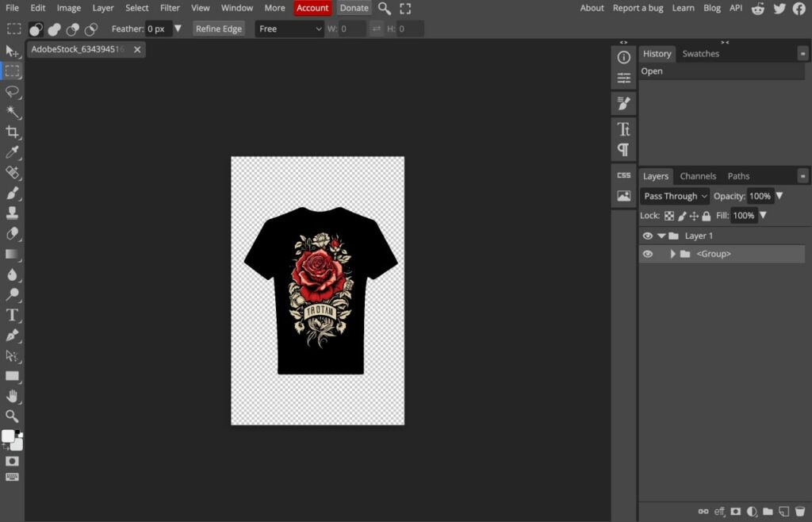Add a layer mask to the selected layer
Screen dimensions: 812x522
coord(736,512)
